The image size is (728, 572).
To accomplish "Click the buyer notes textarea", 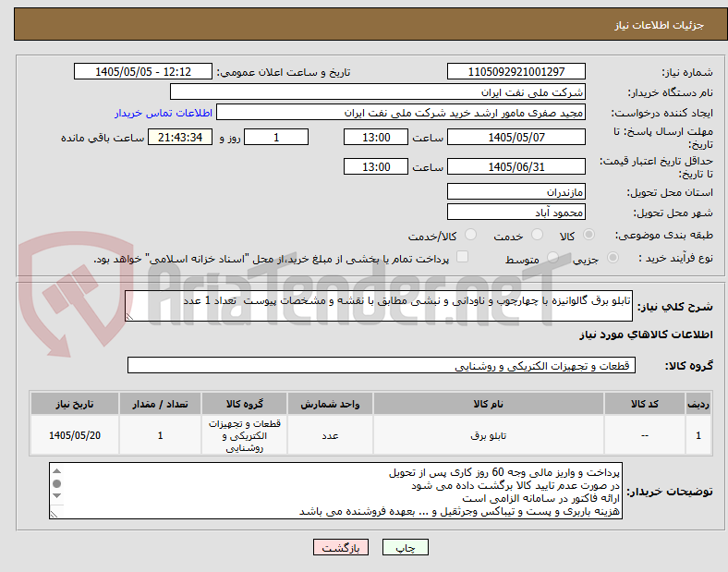I will point(335,491).
